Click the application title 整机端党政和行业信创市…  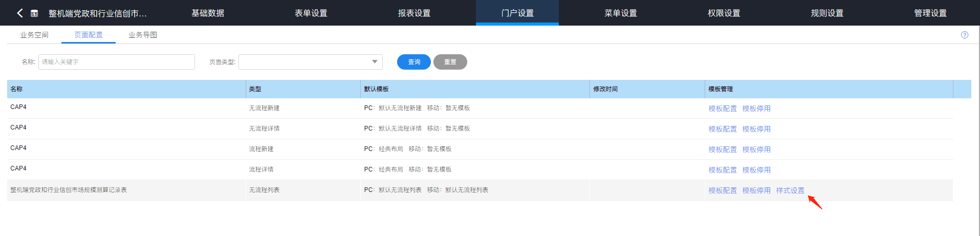coord(97,13)
